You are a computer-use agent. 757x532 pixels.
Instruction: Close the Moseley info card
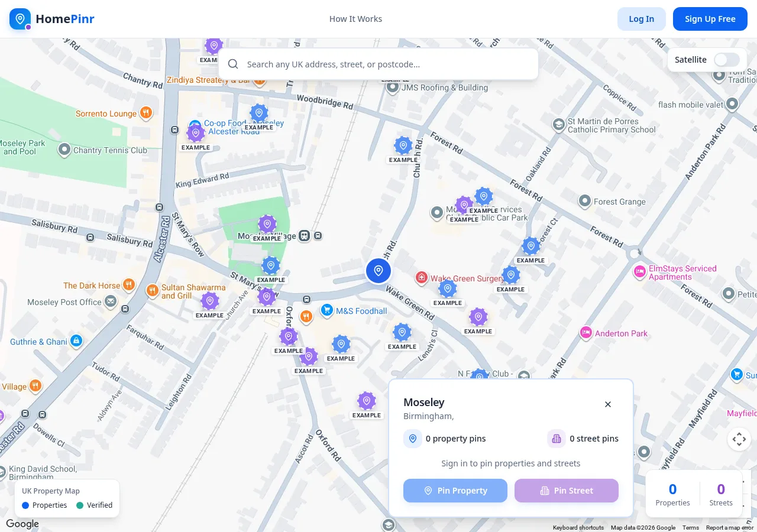coord(608,404)
